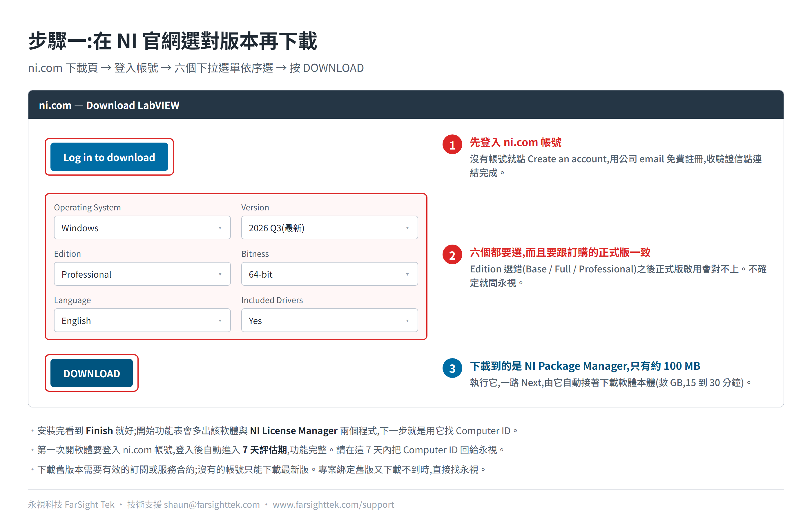Open the Bitness dropdown showing 64-bit

pos(329,274)
